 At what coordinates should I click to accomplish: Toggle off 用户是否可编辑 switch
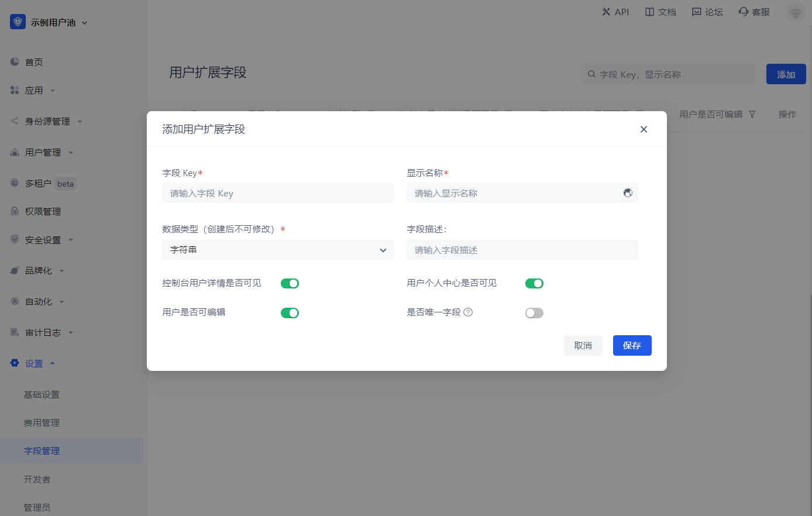point(290,313)
